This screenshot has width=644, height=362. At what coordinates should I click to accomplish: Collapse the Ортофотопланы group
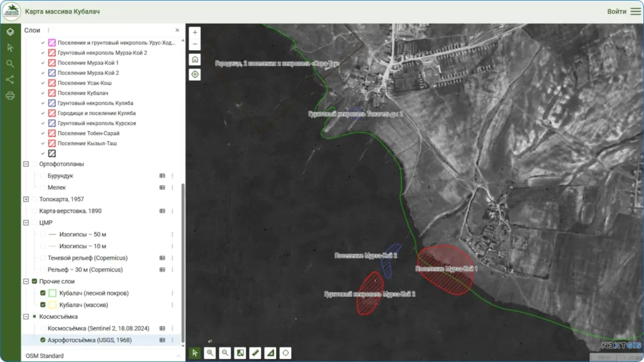[26, 164]
